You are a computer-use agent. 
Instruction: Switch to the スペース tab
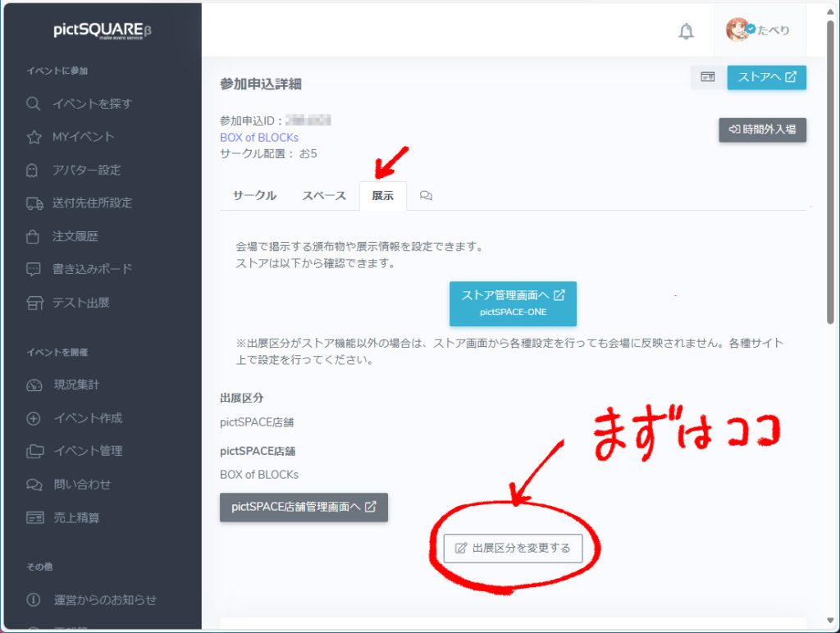tap(324, 196)
